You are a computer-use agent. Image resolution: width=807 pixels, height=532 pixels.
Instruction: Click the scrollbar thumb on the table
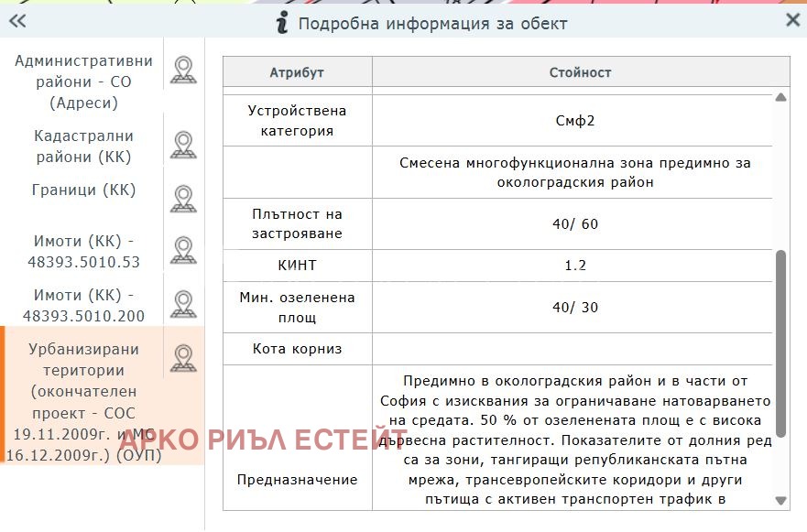click(780, 339)
